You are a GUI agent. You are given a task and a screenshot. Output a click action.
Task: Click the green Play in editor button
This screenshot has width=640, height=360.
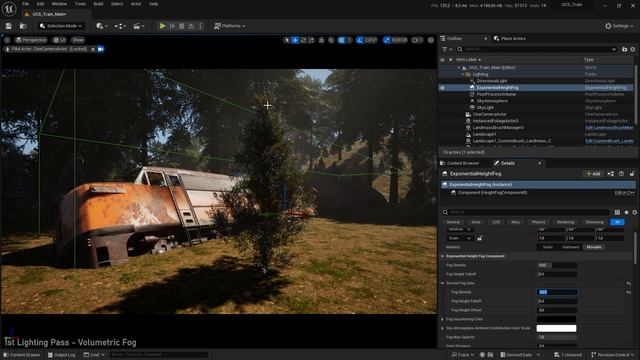(x=162, y=26)
